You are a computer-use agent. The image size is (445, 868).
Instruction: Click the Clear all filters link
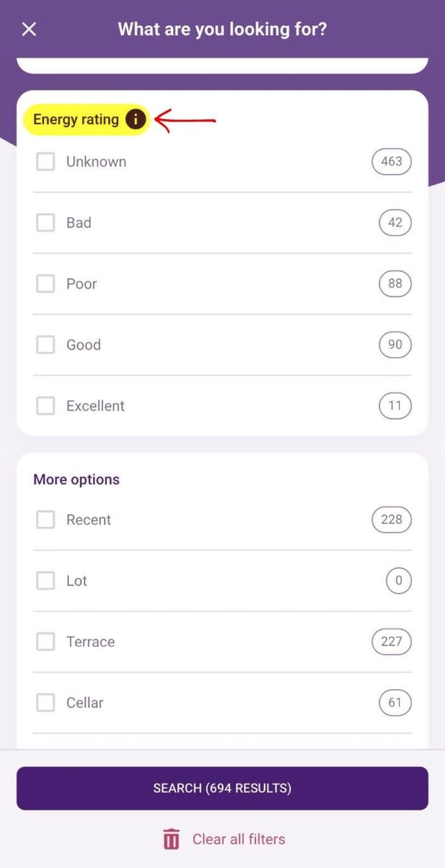click(x=238, y=839)
